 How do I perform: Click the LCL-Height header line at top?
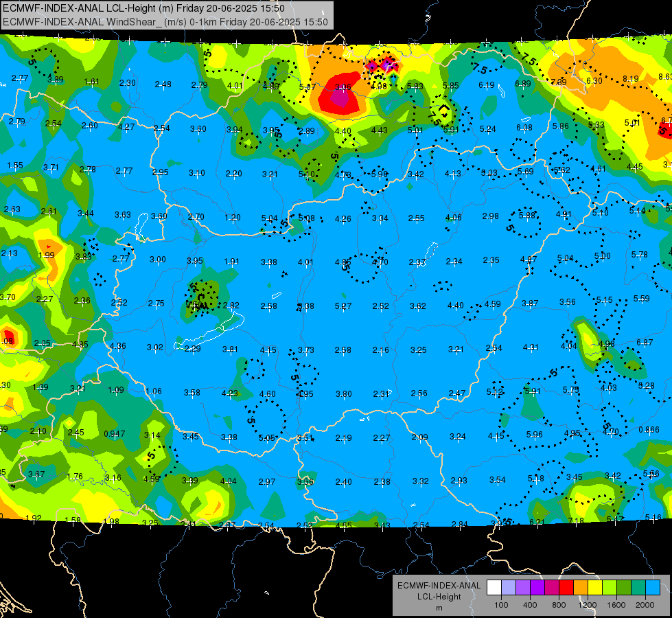pos(143,8)
